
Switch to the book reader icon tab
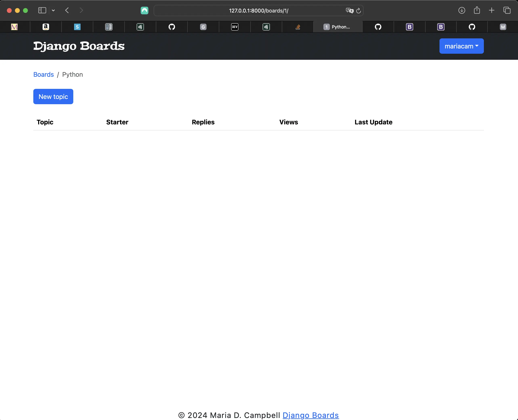pos(109,27)
